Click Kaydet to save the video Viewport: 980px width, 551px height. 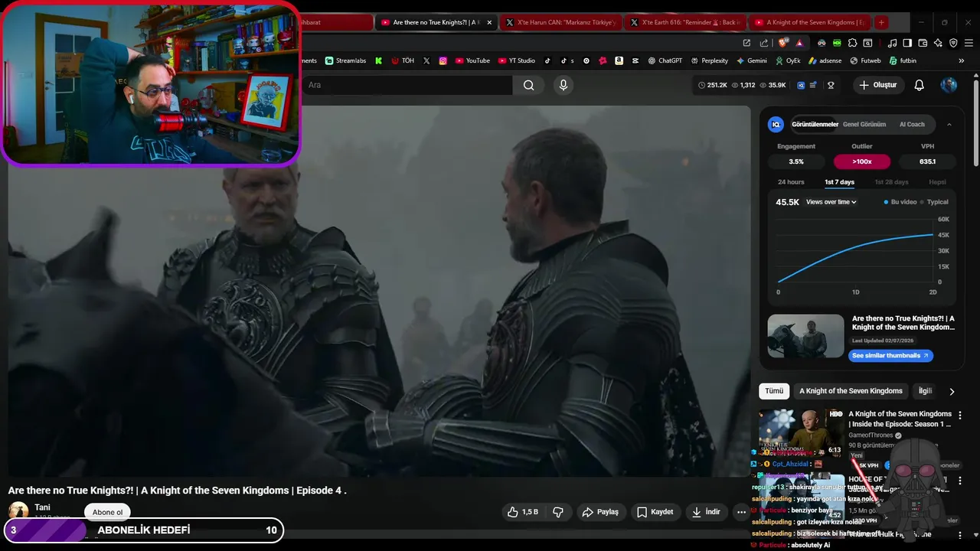click(655, 512)
